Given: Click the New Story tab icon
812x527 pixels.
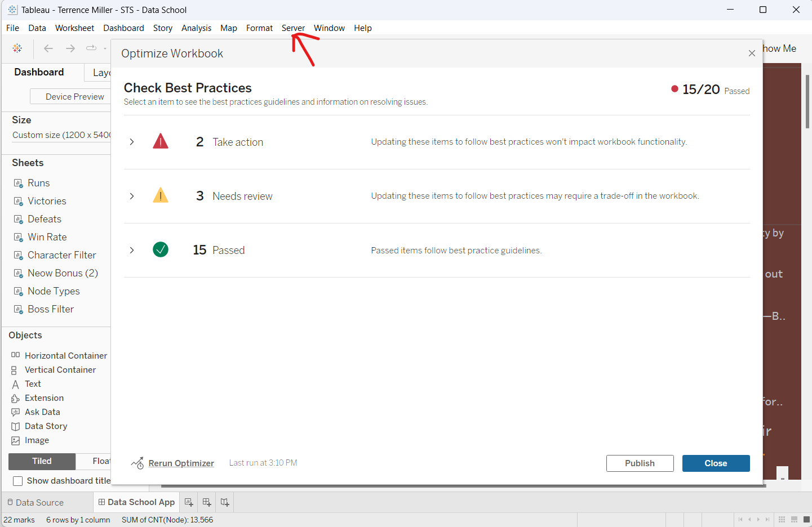Looking at the screenshot, I should [225, 502].
